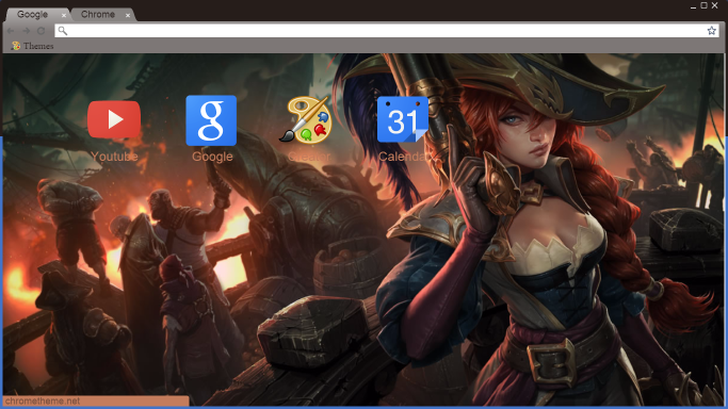Close the Google tab
Image resolution: width=728 pixels, height=409 pixels.
pyautogui.click(x=64, y=15)
